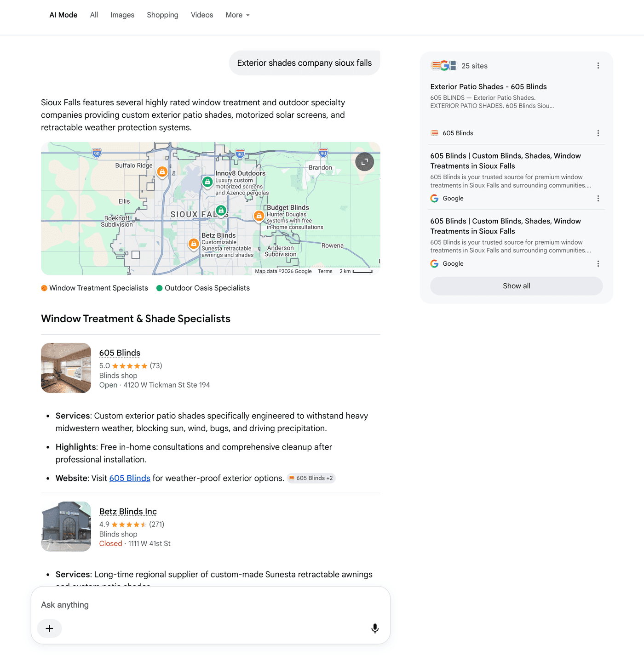The height and width of the screenshot is (662, 644).
Task: Click the microphone voice input icon
Action: pos(375,628)
